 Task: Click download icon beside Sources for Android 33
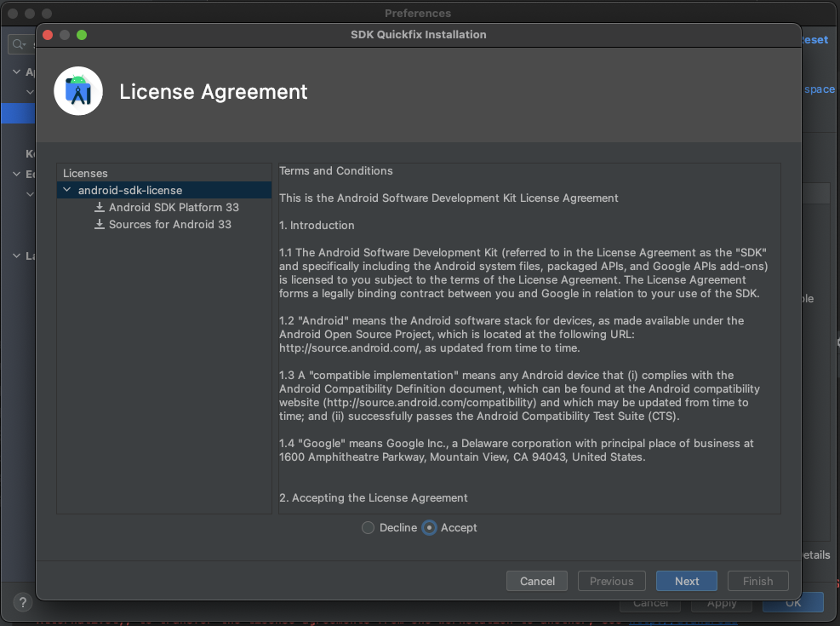pos(99,225)
